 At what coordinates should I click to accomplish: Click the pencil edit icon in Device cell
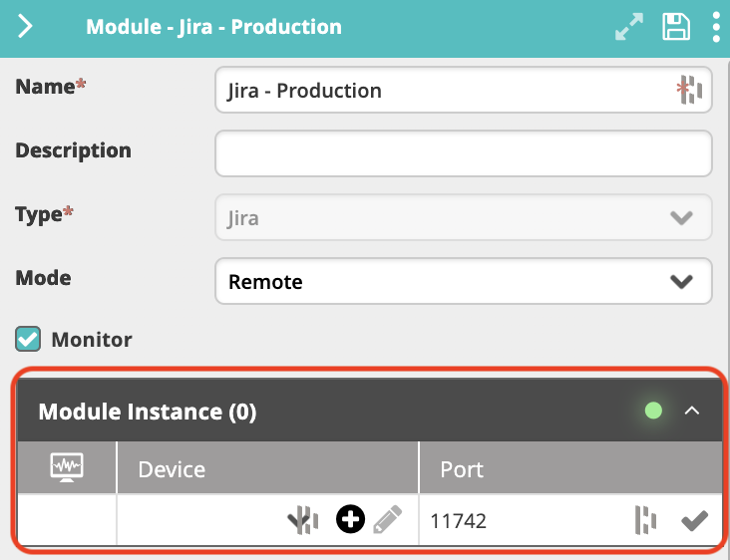pyautogui.click(x=387, y=518)
